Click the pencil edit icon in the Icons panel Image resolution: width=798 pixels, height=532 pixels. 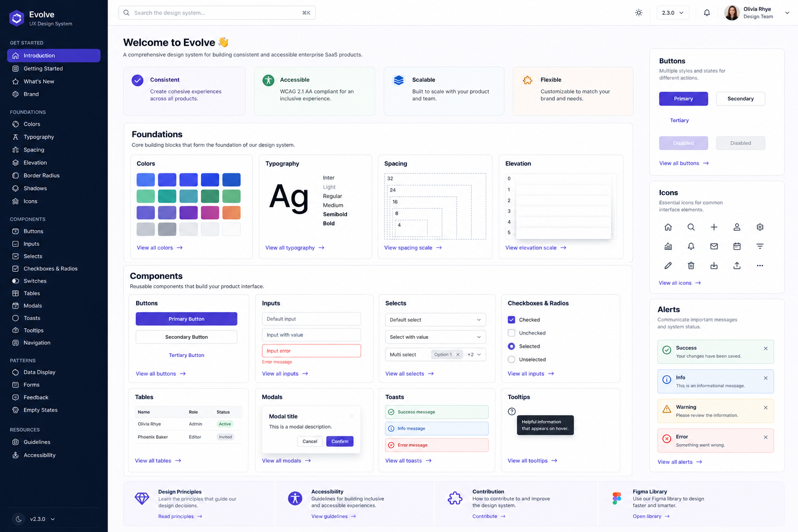tap(668, 265)
